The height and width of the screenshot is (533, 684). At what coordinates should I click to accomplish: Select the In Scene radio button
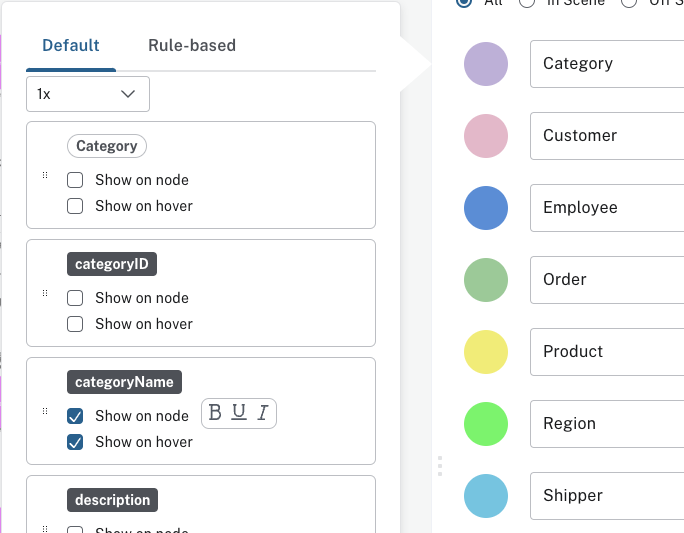coord(527,2)
